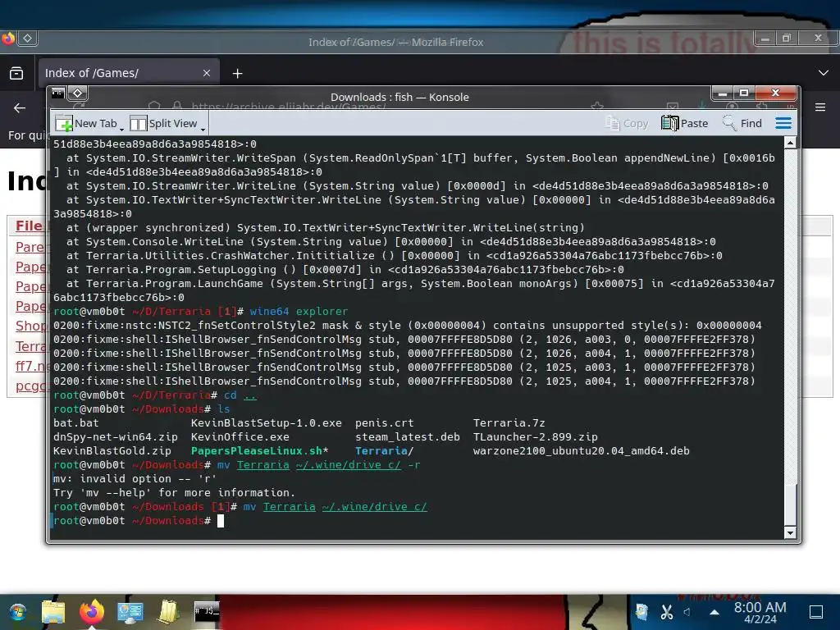This screenshot has height=630, width=840.
Task: Minimize the Konsole window
Action: coord(722,94)
